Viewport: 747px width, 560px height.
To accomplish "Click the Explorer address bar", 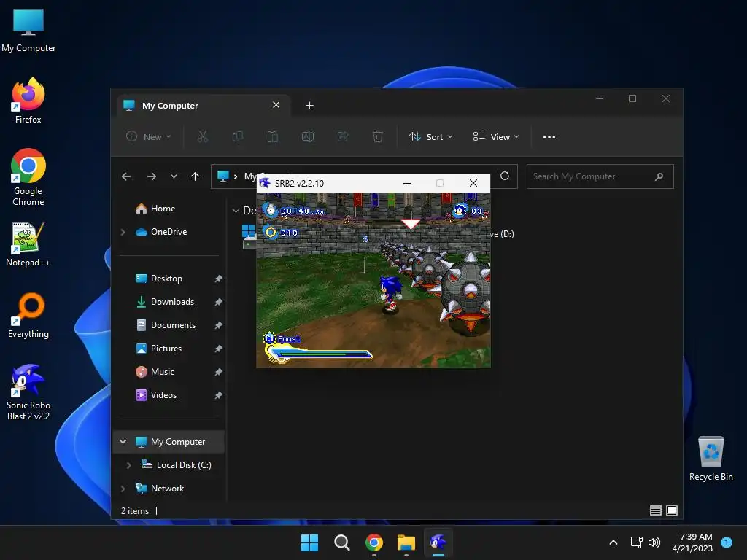I will click(x=364, y=176).
